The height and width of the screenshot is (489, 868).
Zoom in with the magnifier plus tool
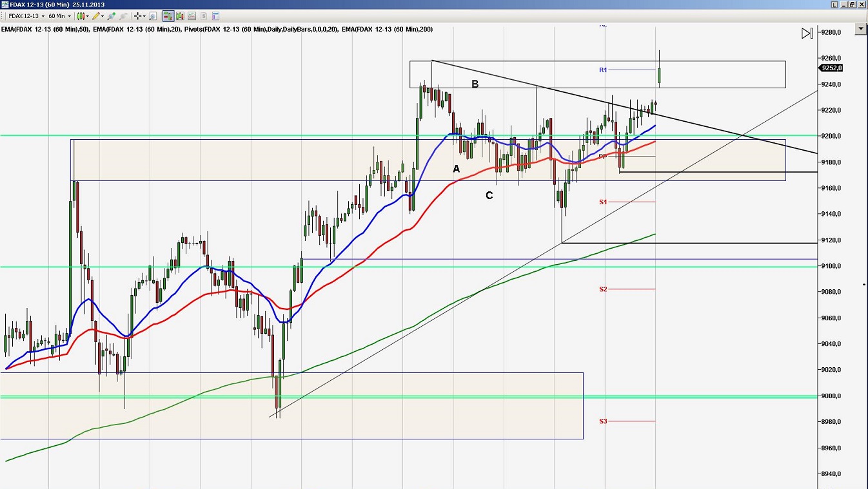[111, 15]
